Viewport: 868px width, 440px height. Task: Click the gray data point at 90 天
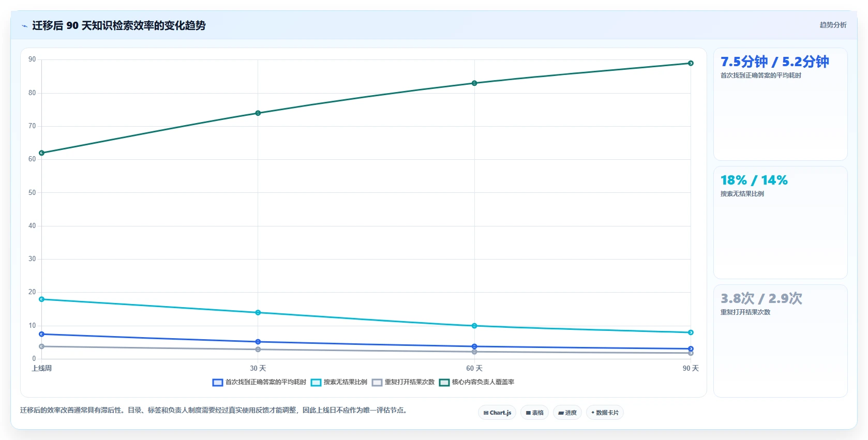(691, 353)
